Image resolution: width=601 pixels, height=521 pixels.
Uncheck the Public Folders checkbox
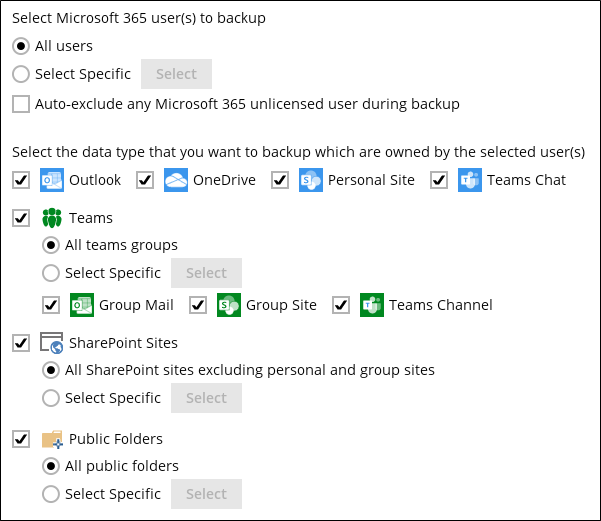(x=21, y=439)
